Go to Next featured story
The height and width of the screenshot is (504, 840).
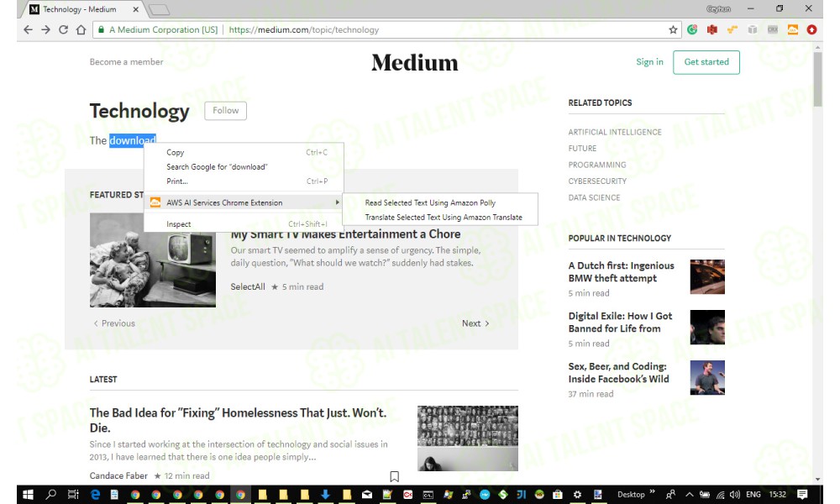[x=475, y=323]
